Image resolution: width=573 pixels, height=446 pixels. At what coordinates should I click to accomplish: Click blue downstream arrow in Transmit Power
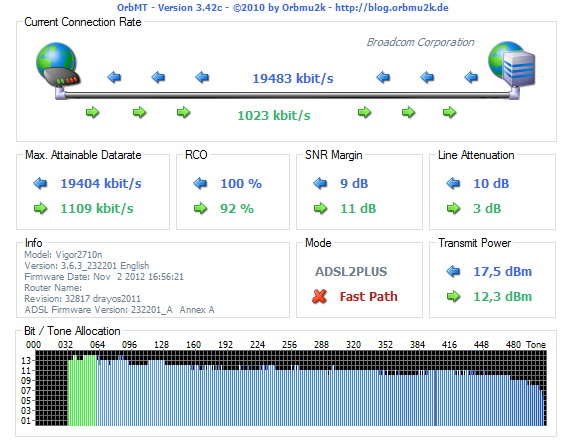pyautogui.click(x=454, y=271)
